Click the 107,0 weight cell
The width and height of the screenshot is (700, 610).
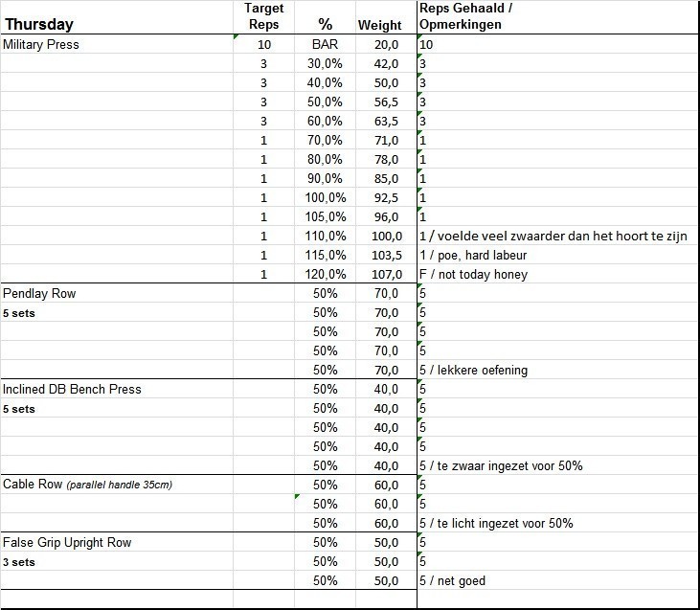[x=386, y=274]
